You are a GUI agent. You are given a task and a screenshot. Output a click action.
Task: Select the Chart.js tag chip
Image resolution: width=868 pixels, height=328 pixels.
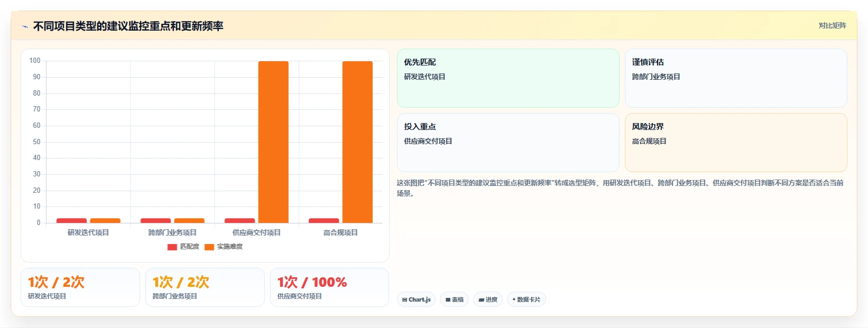pos(416,299)
